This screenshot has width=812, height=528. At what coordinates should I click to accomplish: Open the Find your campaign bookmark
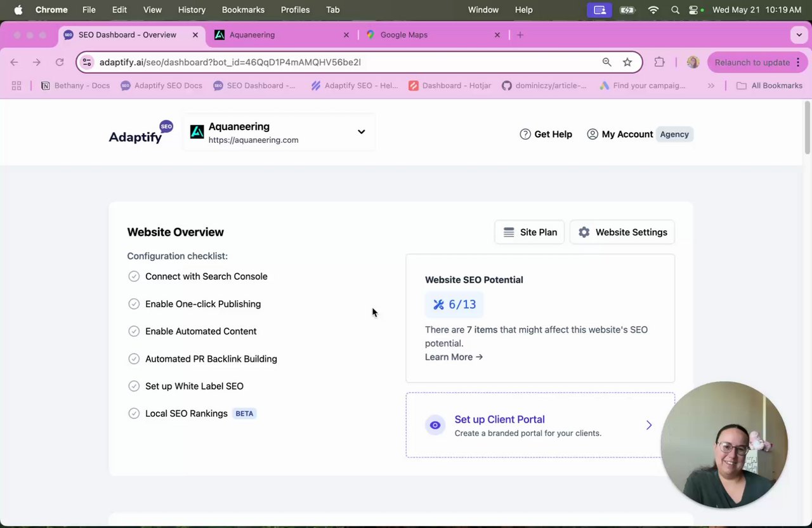click(x=643, y=86)
